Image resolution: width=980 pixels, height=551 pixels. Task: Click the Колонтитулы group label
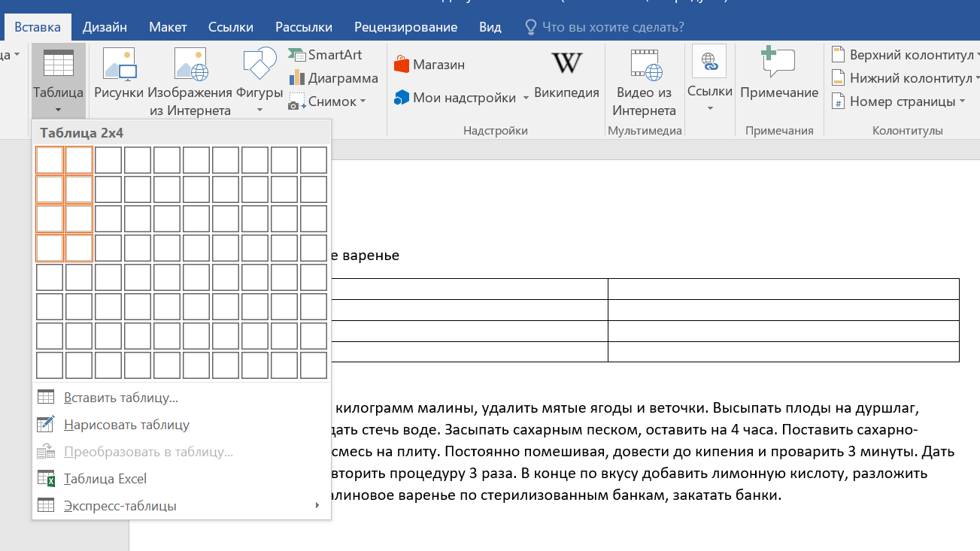[907, 131]
